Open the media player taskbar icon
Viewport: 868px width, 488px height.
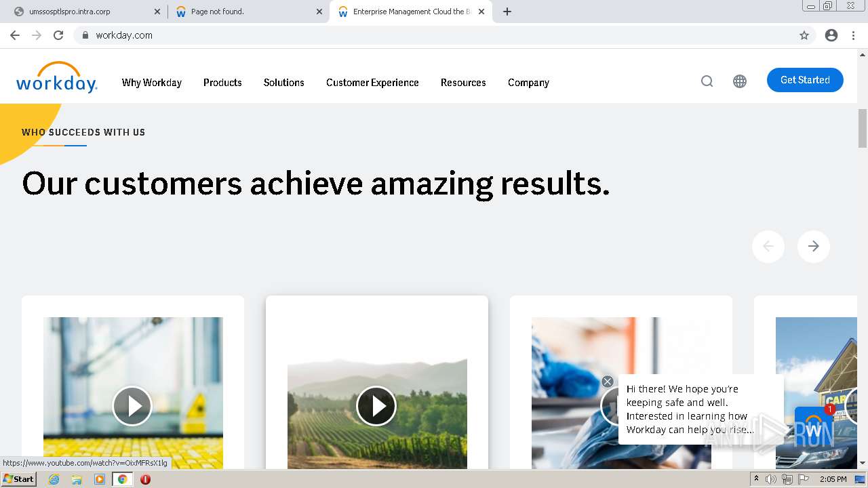[100, 479]
